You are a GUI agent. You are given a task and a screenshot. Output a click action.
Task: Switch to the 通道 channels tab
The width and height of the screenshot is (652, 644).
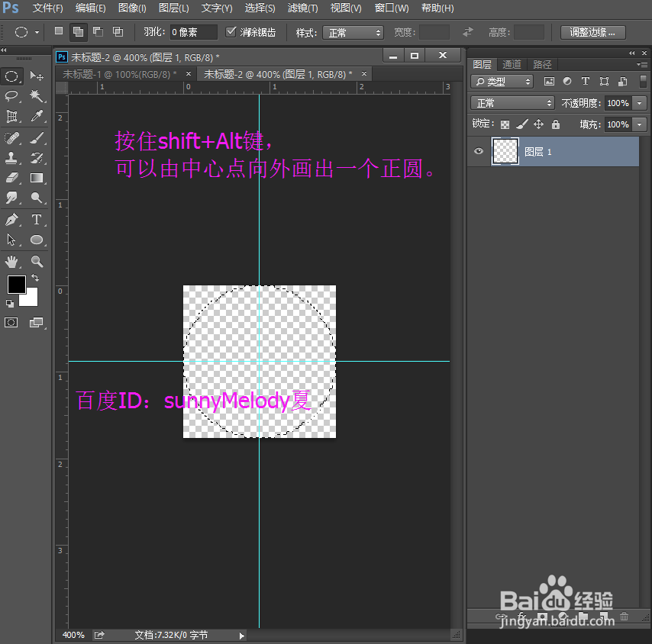512,64
